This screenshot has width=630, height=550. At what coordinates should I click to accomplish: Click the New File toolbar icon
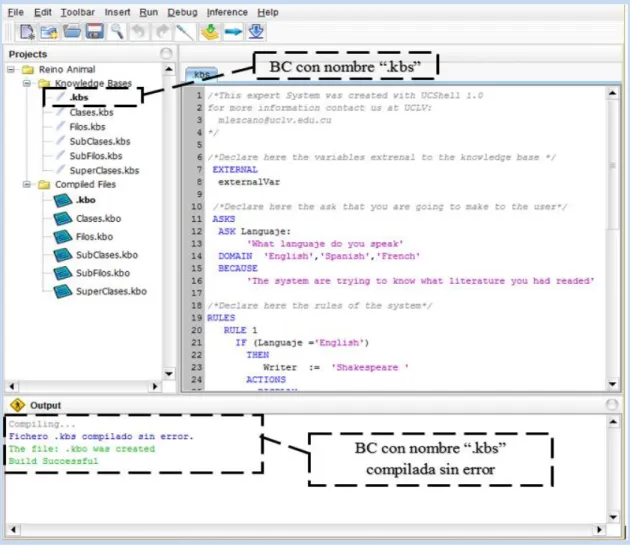[x=27, y=32]
